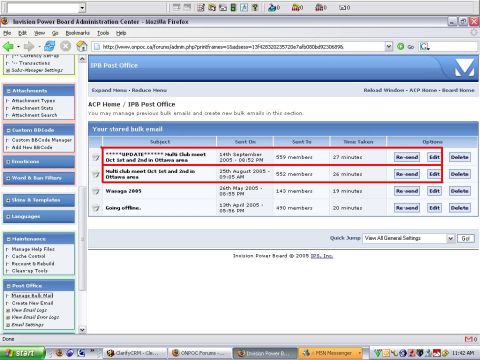Open Cache Control under Maintenance
This screenshot has width=480, height=360.
[x=28, y=256]
